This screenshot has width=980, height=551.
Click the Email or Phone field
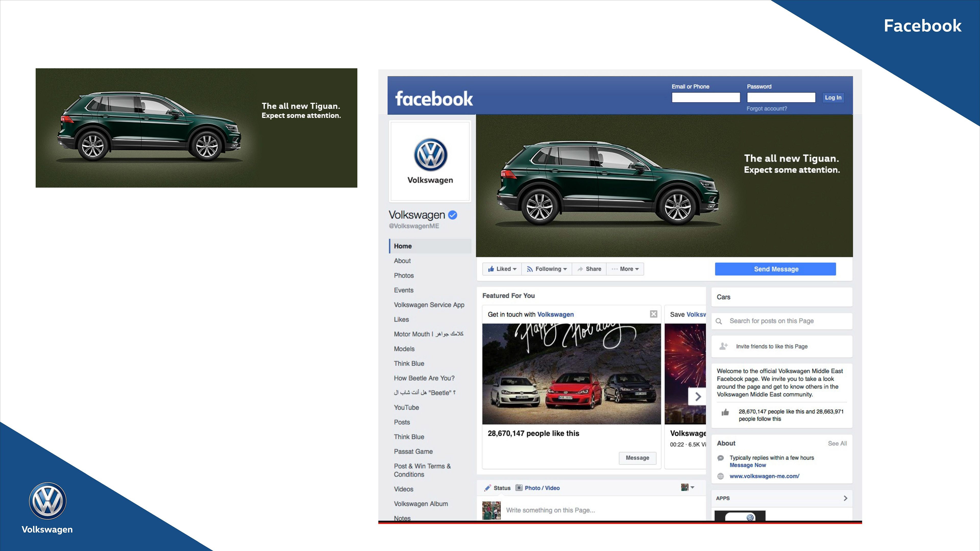[706, 98]
